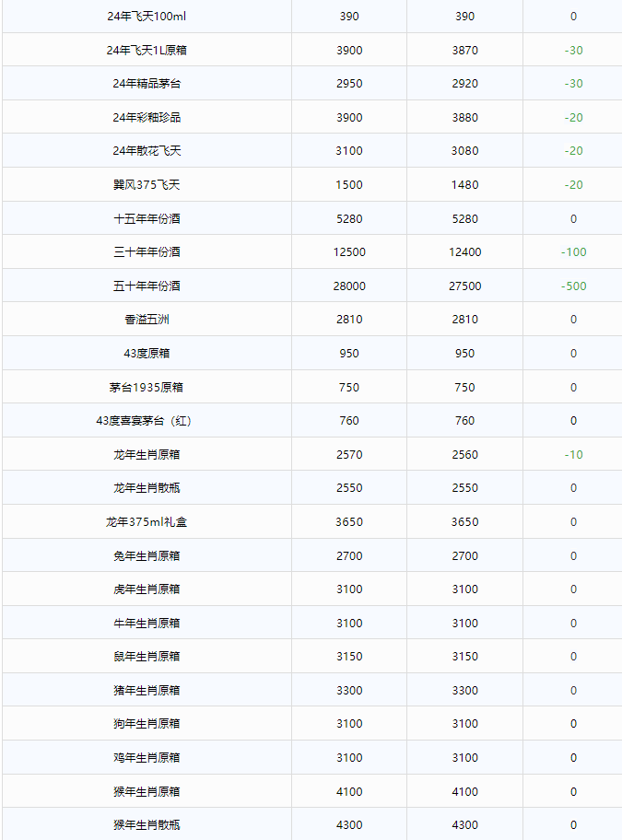
Task: Select the 猪年生肖原箱 product cell
Action: [x=147, y=691]
